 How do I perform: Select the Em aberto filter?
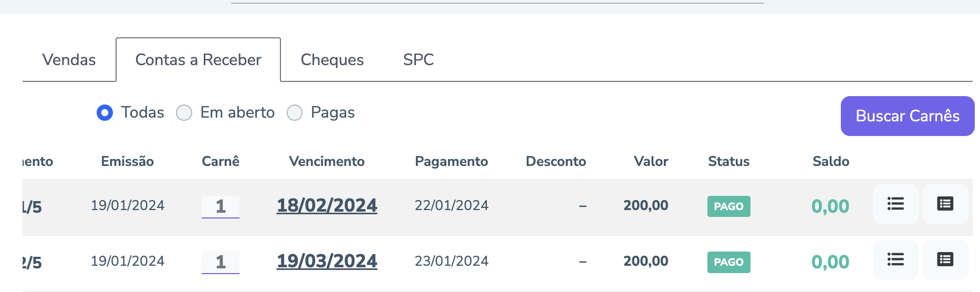[184, 113]
